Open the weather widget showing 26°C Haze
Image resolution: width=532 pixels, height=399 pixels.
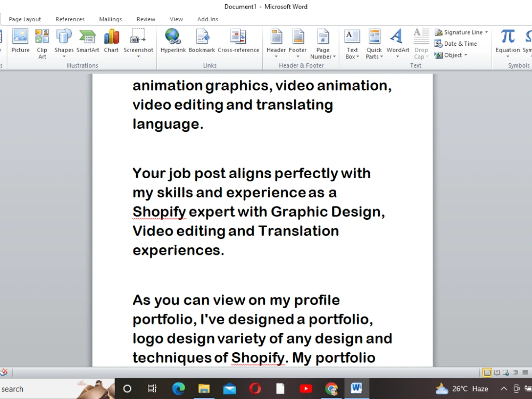tap(462, 389)
